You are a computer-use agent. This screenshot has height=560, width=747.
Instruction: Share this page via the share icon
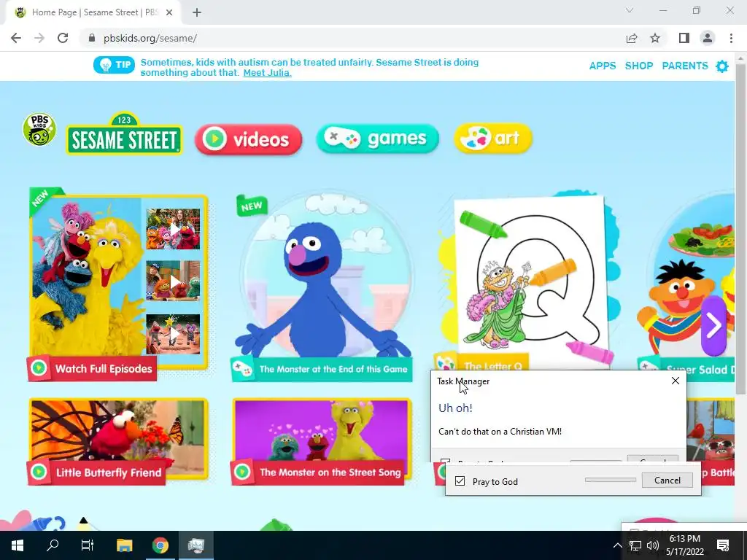pyautogui.click(x=632, y=38)
